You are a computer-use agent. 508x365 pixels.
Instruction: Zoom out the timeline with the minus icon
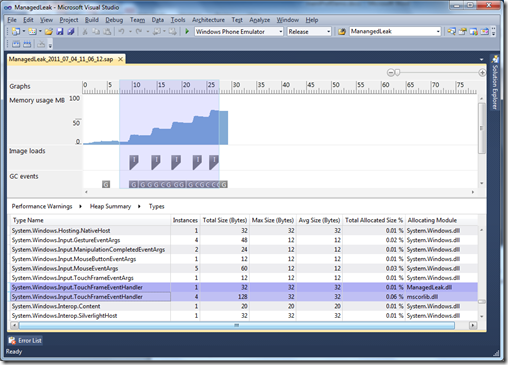[390, 72]
